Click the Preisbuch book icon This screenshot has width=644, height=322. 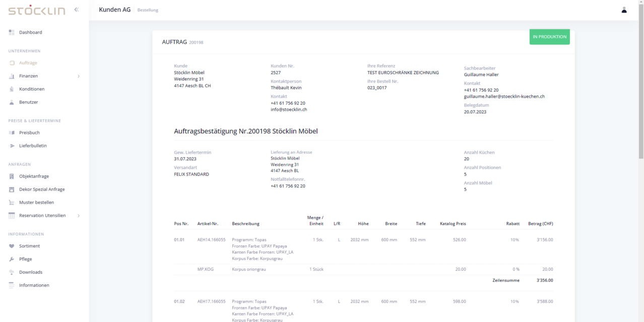pos(12,133)
